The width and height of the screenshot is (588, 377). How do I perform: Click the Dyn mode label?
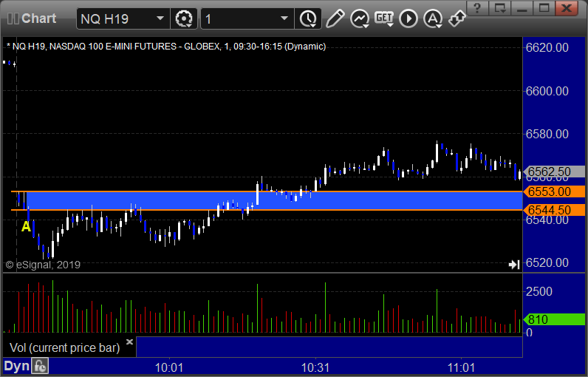click(x=16, y=366)
